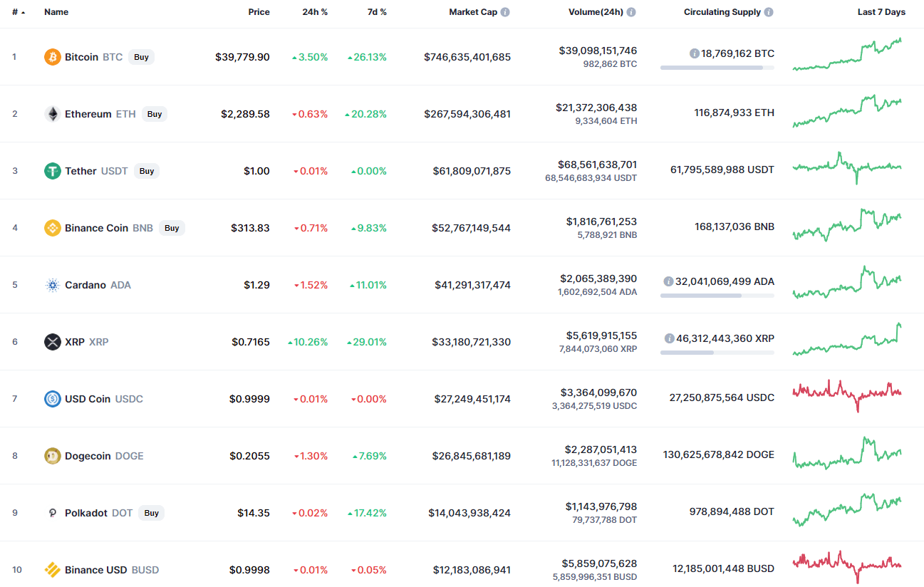This screenshot has width=924, height=587.
Task: Click the Circulating Supply header info icon
Action: pos(768,11)
